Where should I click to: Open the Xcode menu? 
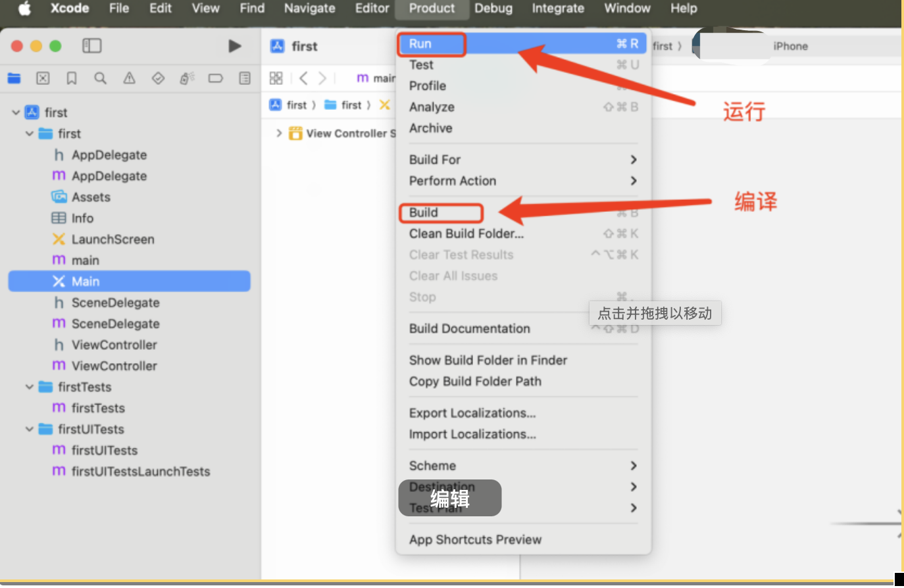tap(70, 9)
